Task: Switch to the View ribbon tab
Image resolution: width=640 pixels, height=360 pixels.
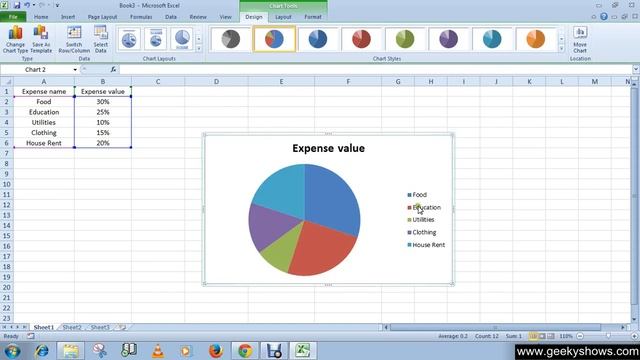Action: (225, 17)
